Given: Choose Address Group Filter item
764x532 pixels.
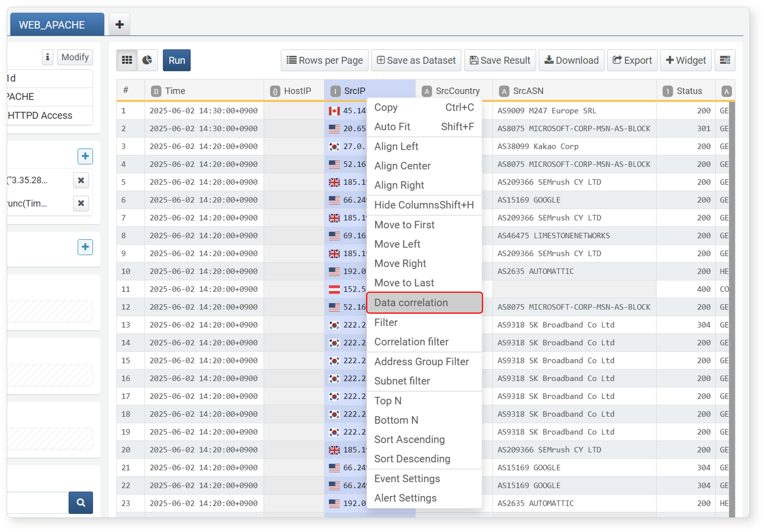Looking at the screenshot, I should (x=424, y=362).
